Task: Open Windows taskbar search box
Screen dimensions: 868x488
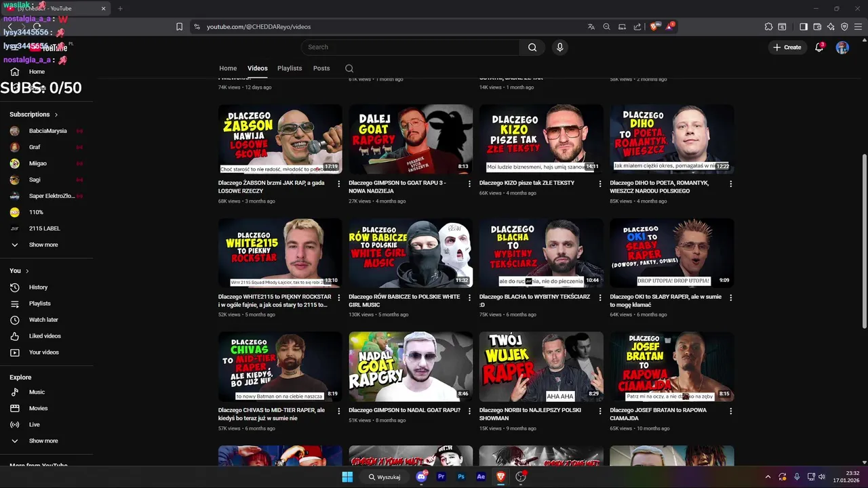Action: pyautogui.click(x=385, y=476)
